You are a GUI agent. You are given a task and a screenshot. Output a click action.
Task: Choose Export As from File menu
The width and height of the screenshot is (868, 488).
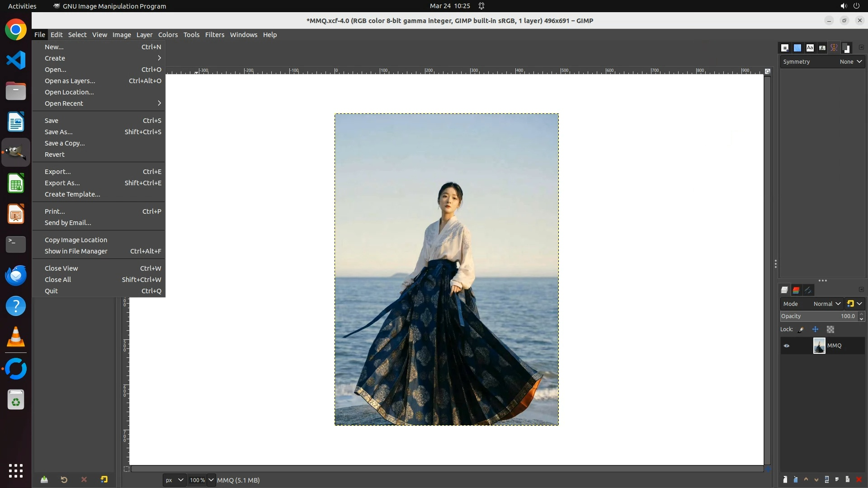pos(62,183)
